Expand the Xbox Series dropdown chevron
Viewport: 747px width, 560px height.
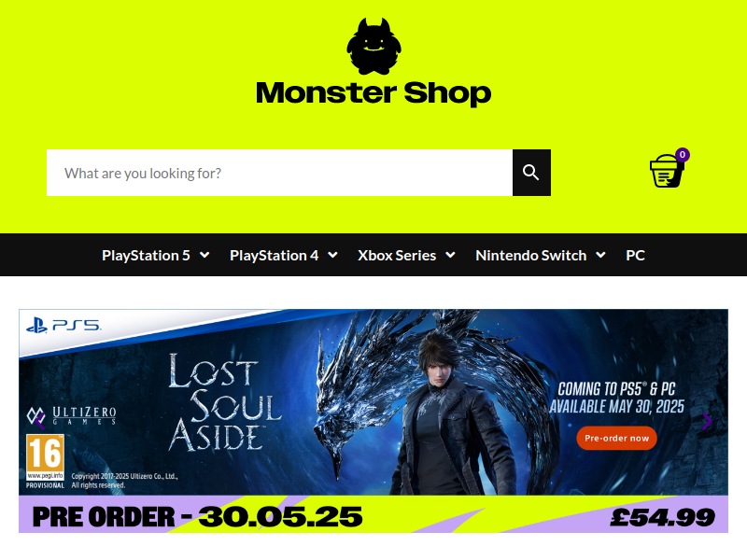point(450,255)
